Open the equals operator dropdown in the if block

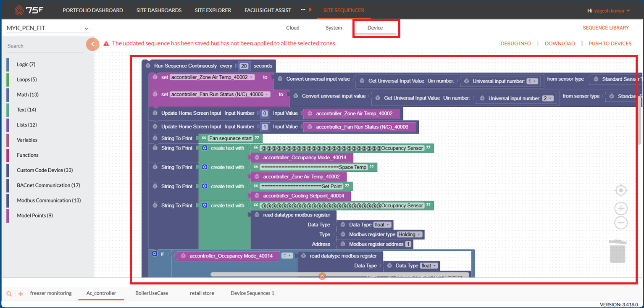click(x=287, y=255)
